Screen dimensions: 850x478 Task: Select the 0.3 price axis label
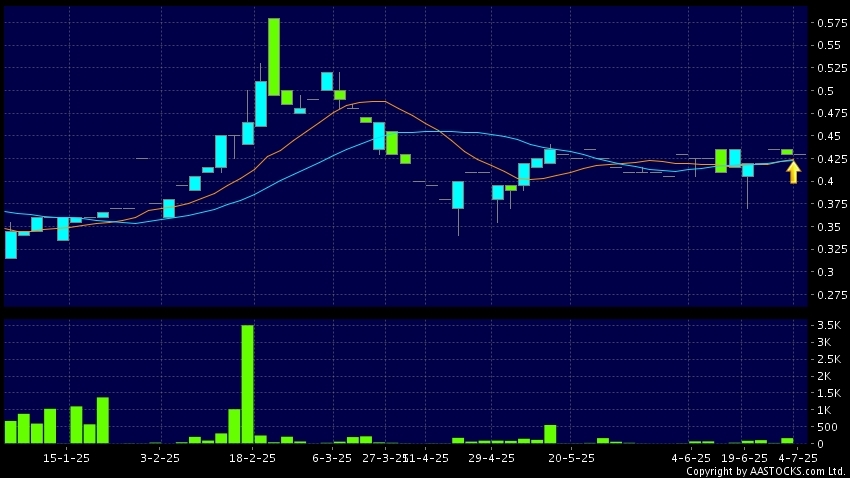pos(826,272)
